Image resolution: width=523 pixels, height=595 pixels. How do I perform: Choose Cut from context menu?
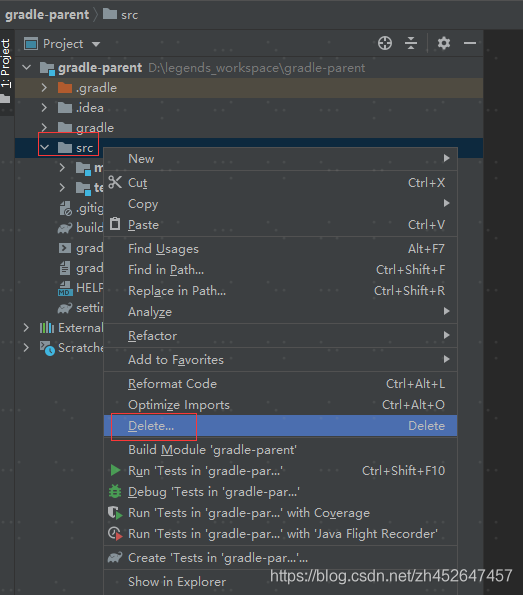pos(280,183)
